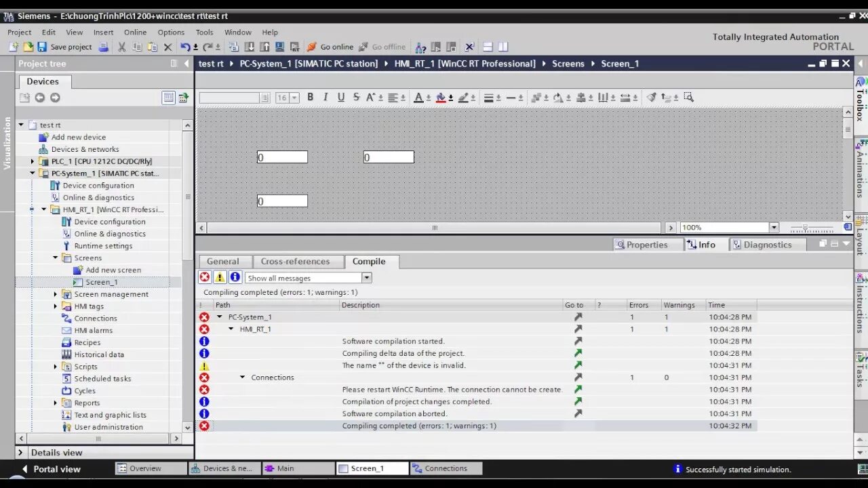The width and height of the screenshot is (868, 488).
Task: Select Add new screen in tree
Action: point(113,270)
